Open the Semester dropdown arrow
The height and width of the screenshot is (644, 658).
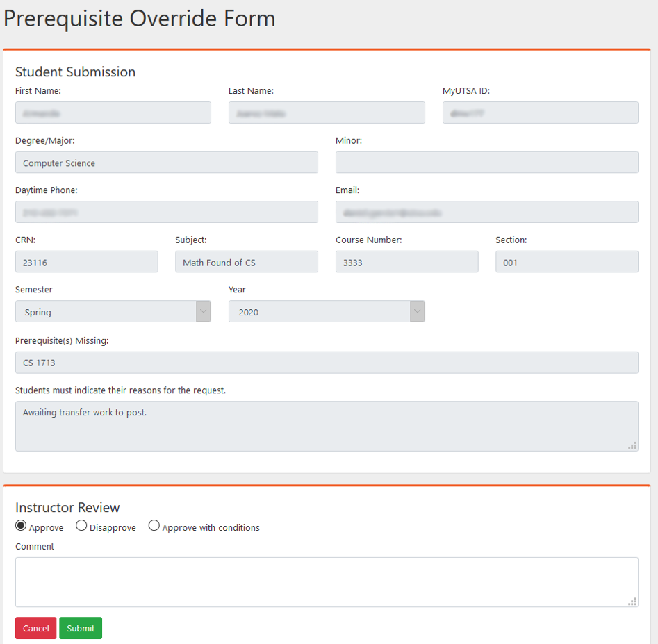204,311
